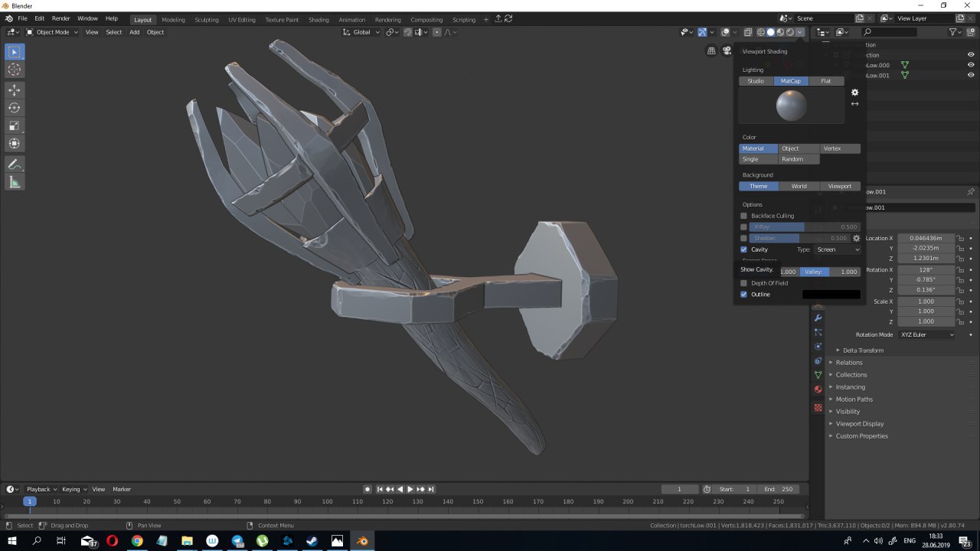
Task: Select Studio lighting
Action: tap(756, 81)
